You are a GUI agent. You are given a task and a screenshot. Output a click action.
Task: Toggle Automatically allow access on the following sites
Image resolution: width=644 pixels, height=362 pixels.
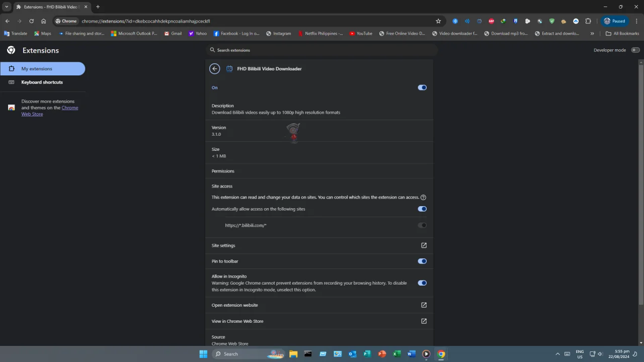(422, 209)
